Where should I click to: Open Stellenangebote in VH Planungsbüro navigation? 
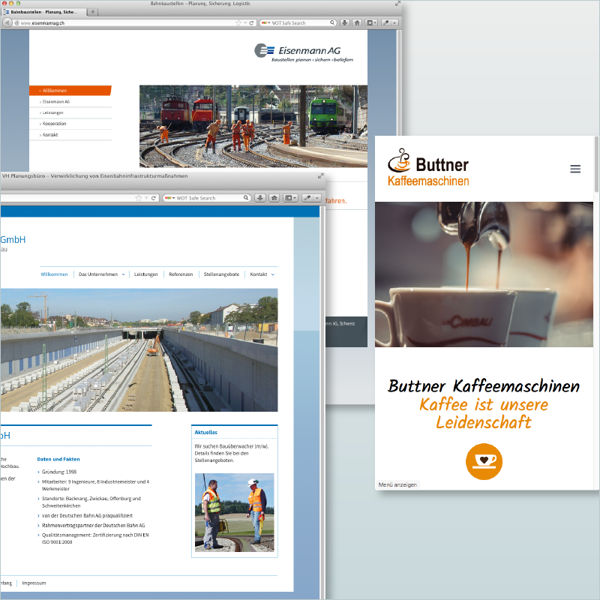(222, 274)
